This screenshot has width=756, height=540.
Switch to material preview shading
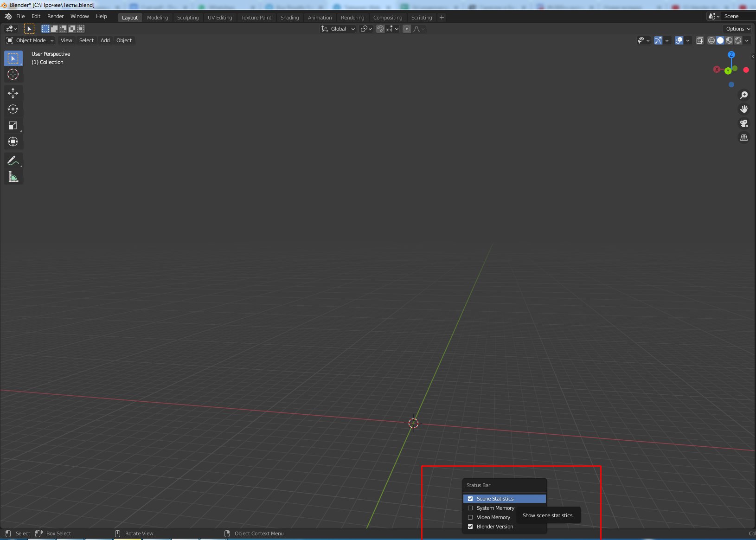[729, 40]
